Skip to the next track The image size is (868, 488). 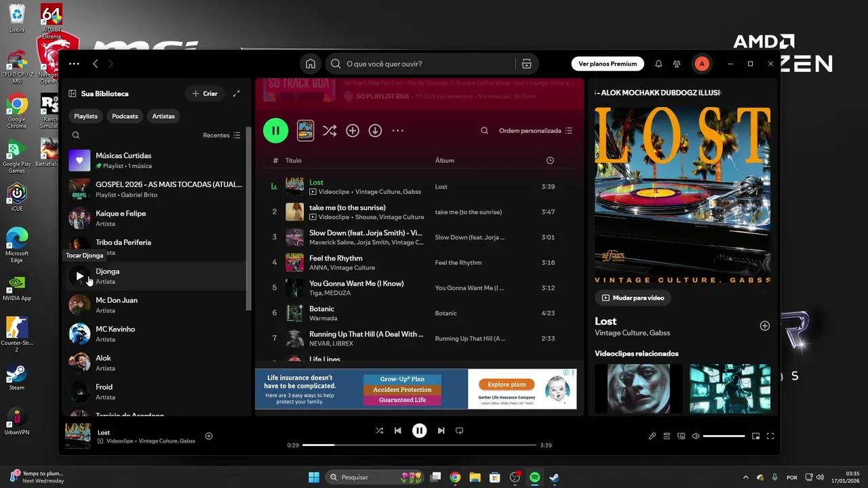click(441, 430)
